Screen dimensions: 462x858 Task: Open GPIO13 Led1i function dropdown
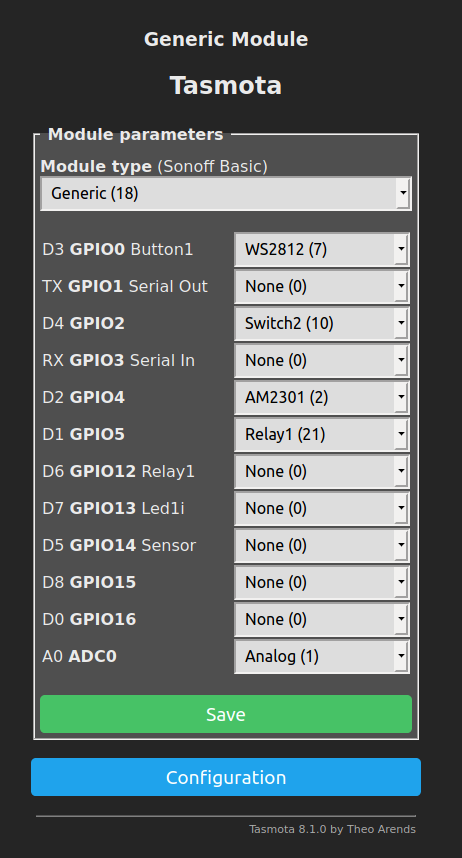[x=322, y=508]
